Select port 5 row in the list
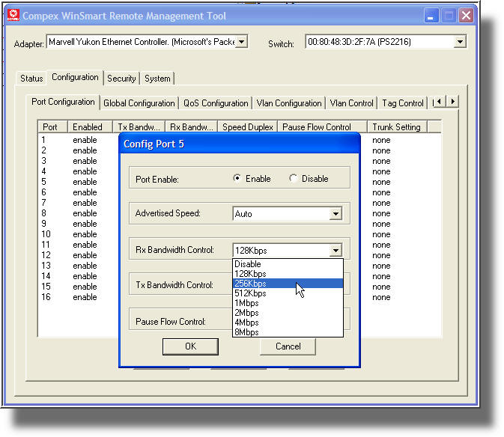This screenshot has width=504, height=437. [x=43, y=182]
